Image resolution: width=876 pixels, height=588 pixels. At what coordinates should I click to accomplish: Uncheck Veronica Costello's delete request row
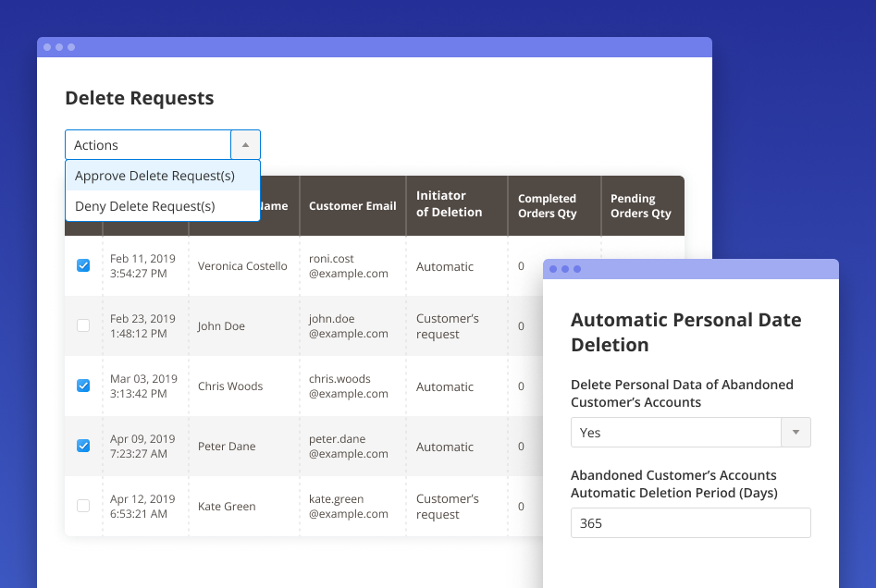(83, 264)
